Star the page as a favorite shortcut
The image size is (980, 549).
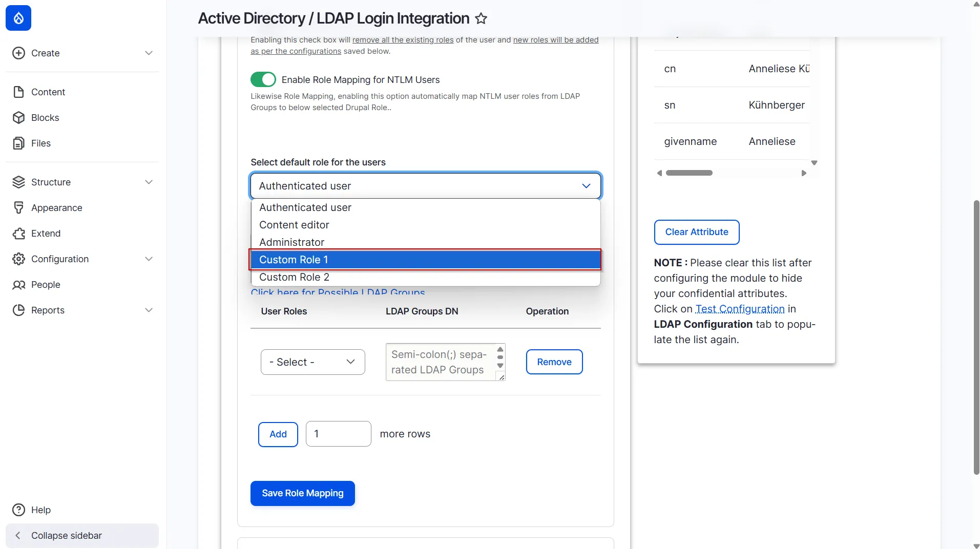481,18
